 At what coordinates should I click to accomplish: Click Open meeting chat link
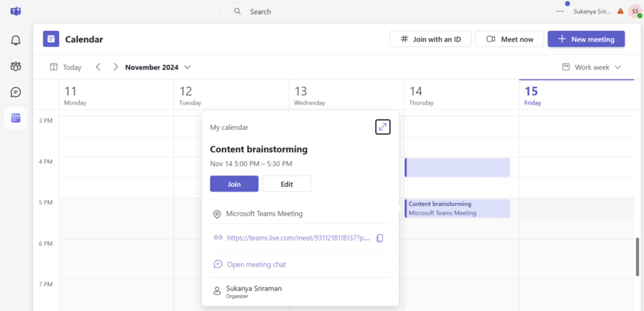pos(256,264)
